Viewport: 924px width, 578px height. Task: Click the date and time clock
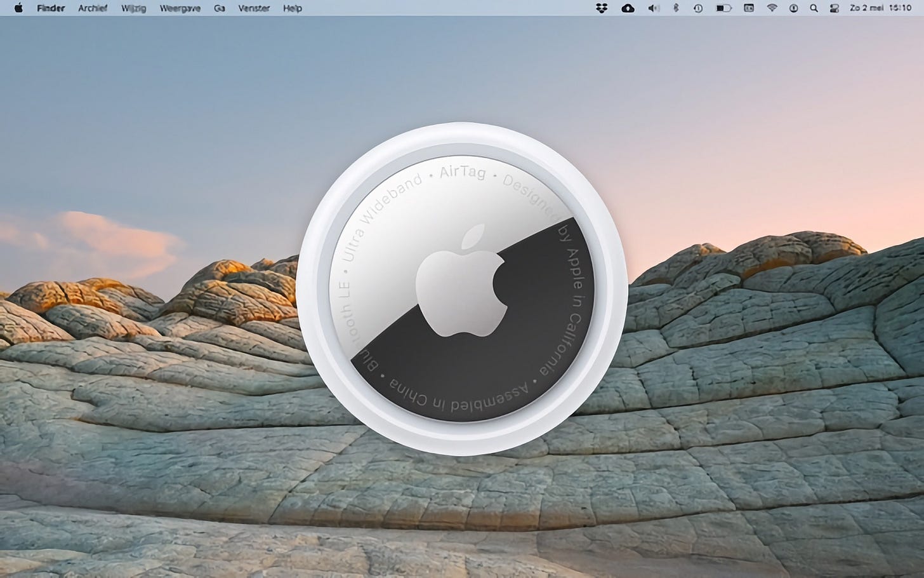click(881, 8)
